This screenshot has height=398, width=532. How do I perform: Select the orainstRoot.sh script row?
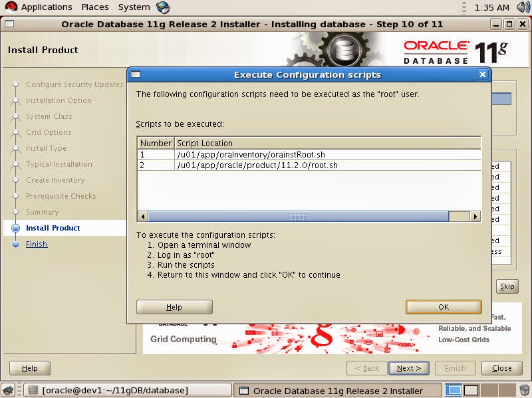(309, 155)
